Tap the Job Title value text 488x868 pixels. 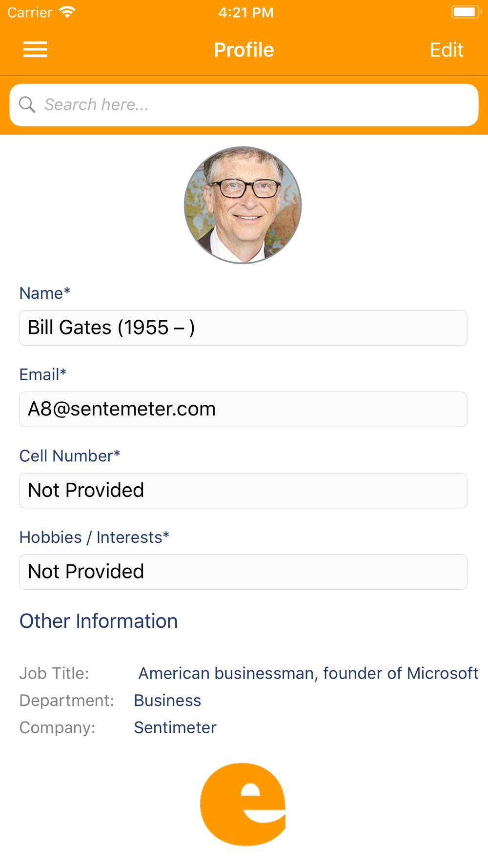tap(308, 673)
